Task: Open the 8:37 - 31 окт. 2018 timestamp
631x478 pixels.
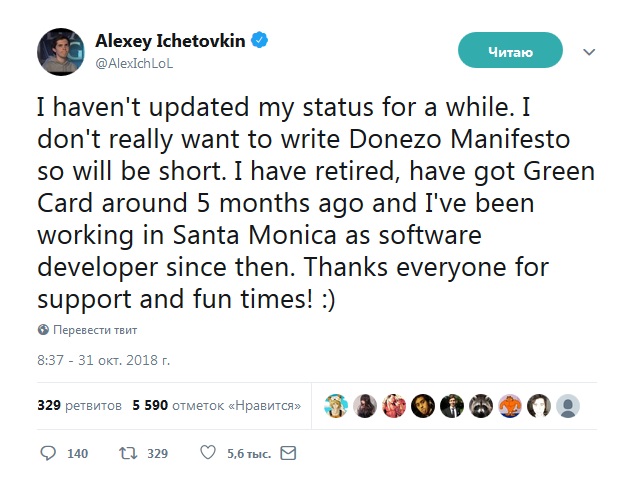Action: point(103,360)
